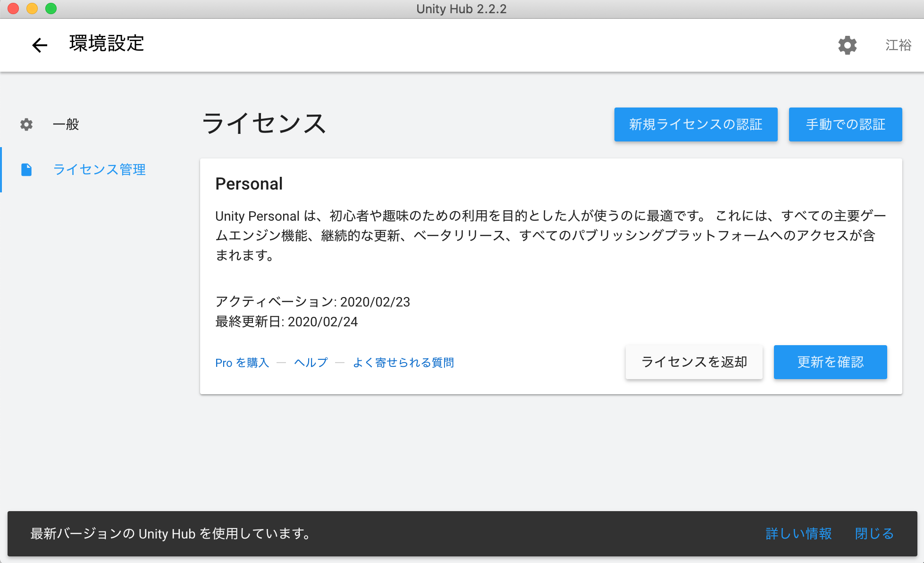The image size is (924, 563).
Task: Click the red close window button
Action: pos(13,8)
